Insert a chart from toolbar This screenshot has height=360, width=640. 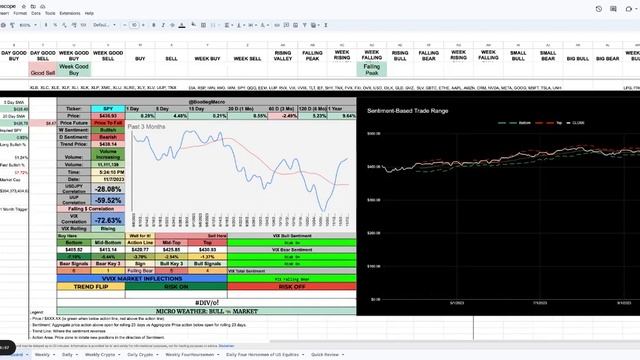tap(296, 25)
